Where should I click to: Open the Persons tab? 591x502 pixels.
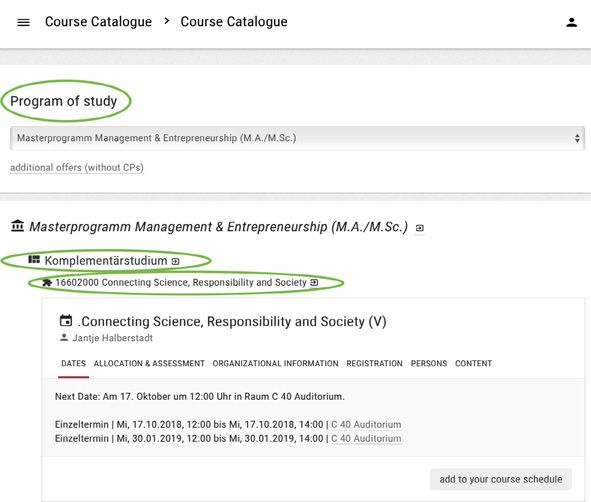click(429, 363)
